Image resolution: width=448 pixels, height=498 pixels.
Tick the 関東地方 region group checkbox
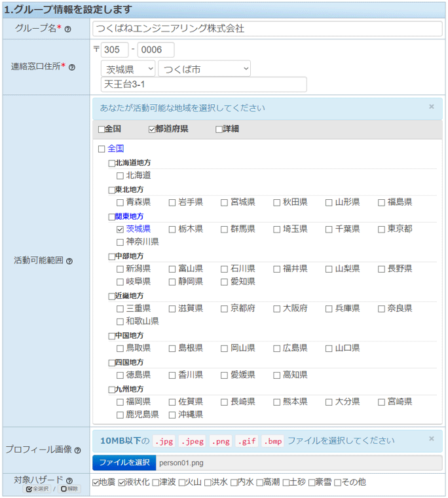click(111, 216)
